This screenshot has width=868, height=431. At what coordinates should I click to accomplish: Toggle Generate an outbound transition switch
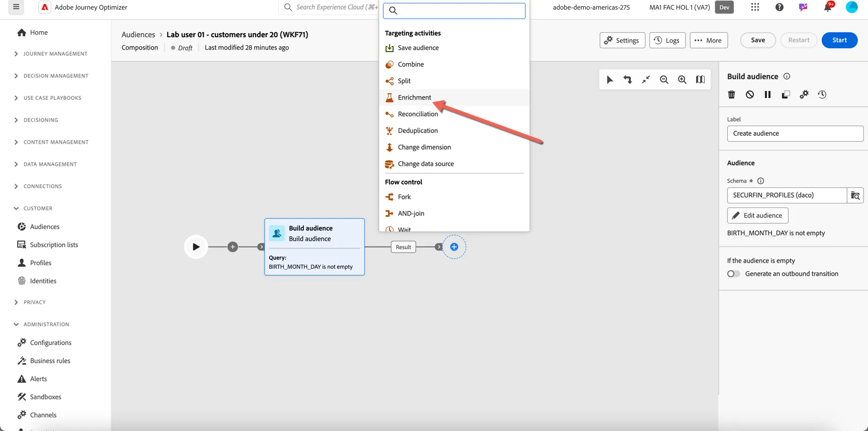733,274
